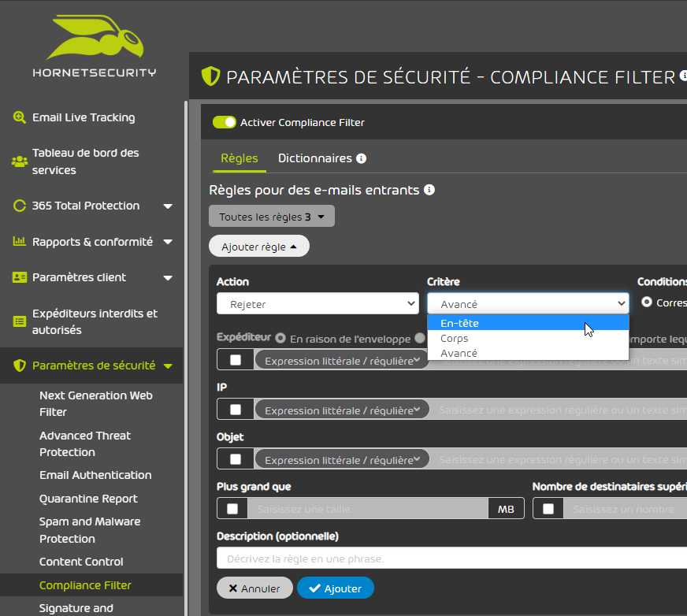This screenshot has height=616, width=687.
Task: Click the shield icon in page header
Action: point(210,76)
